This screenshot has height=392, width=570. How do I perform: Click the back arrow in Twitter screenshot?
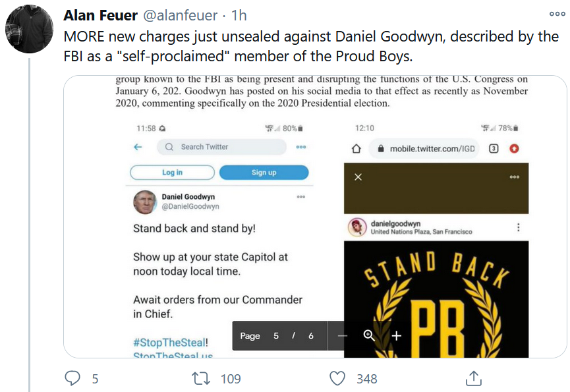138,147
